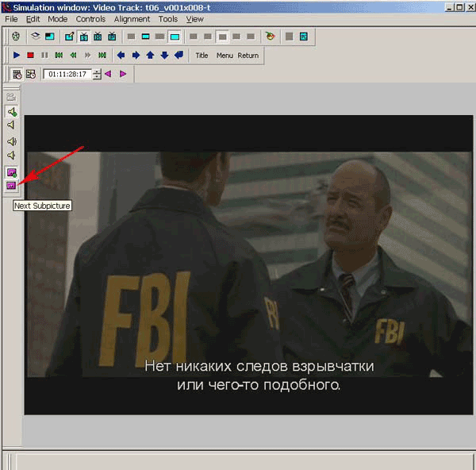Image resolution: width=476 pixels, height=470 pixels.
Task: Click the pressed middle icon of the five gray squares
Action: click(x=222, y=37)
